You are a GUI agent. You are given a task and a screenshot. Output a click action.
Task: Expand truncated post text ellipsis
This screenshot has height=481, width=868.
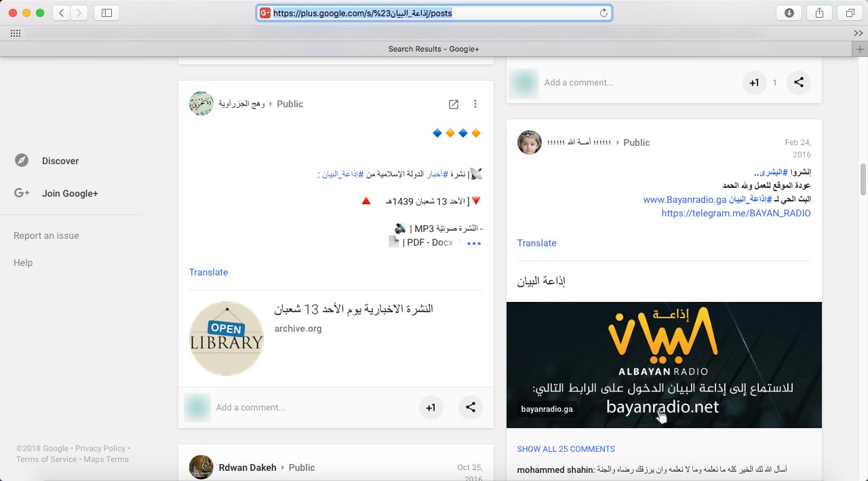[x=473, y=244]
